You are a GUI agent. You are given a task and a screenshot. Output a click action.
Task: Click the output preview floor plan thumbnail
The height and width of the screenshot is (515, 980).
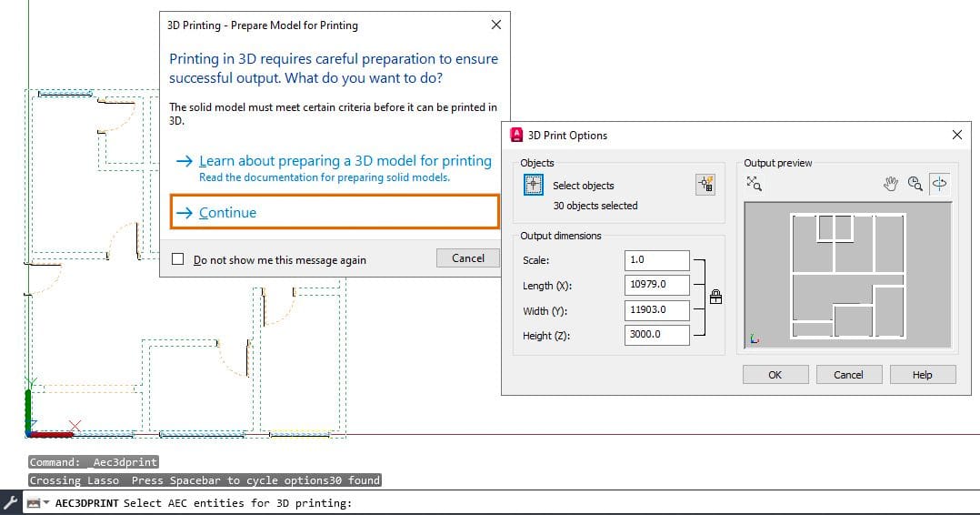click(847, 276)
